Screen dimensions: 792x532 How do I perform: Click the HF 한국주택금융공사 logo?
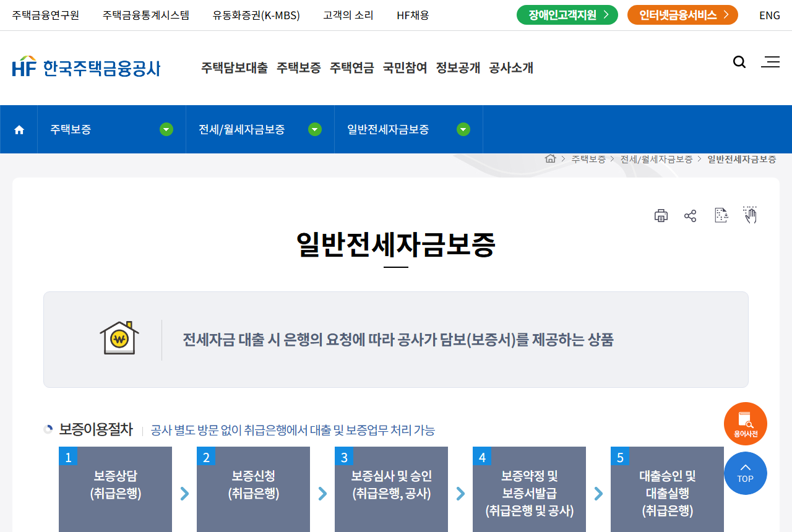[x=86, y=67]
